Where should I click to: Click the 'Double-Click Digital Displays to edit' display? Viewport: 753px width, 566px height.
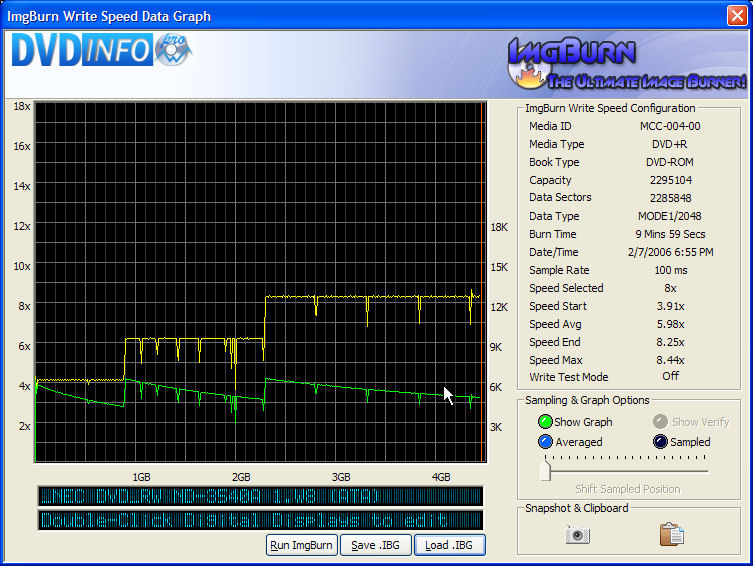click(x=260, y=520)
